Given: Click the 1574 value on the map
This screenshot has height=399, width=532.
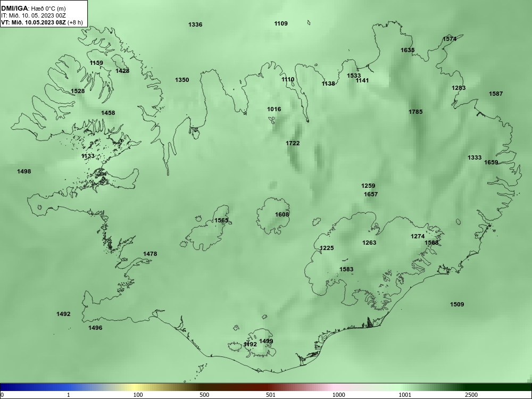Looking at the screenshot, I should click(450, 39).
